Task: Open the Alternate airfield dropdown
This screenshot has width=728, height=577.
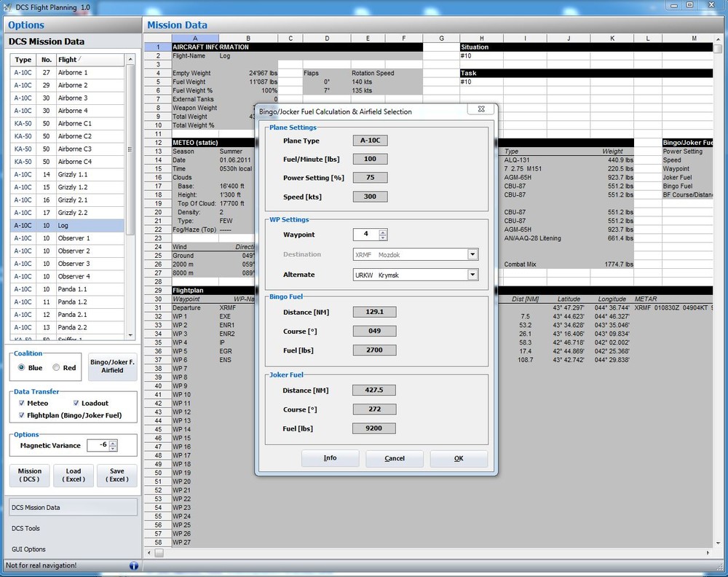Action: (472, 275)
